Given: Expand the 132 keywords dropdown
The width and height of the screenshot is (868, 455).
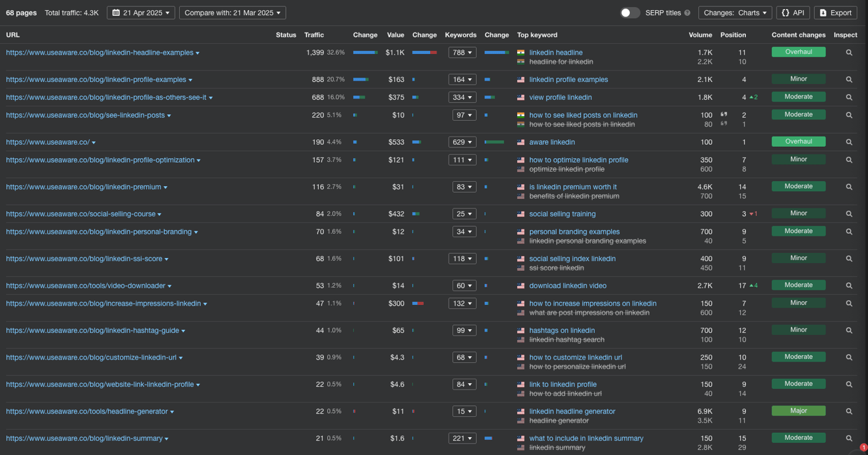Looking at the screenshot, I should click(x=462, y=304).
